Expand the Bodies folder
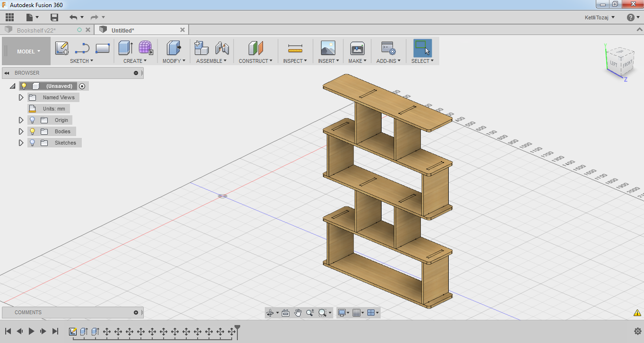The image size is (644, 343). pyautogui.click(x=21, y=131)
